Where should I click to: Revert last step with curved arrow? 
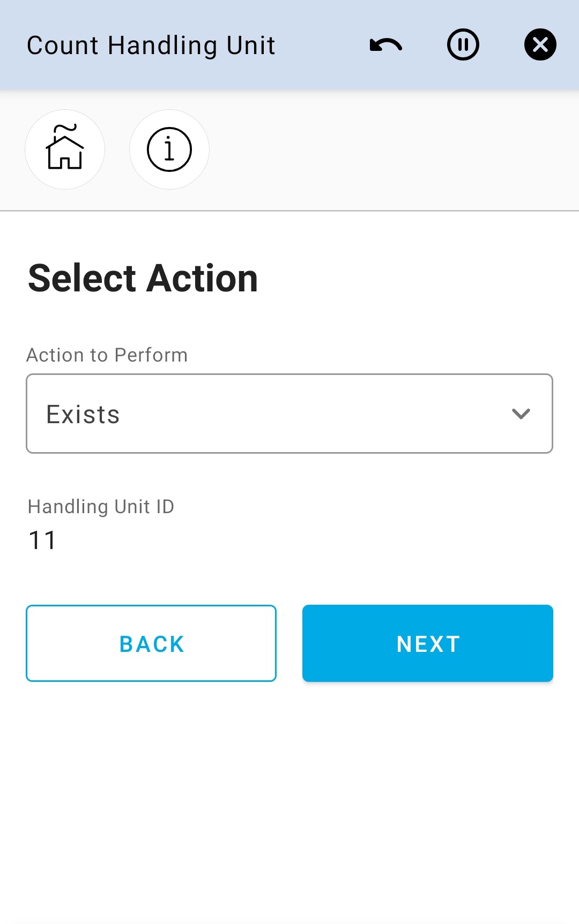386,45
